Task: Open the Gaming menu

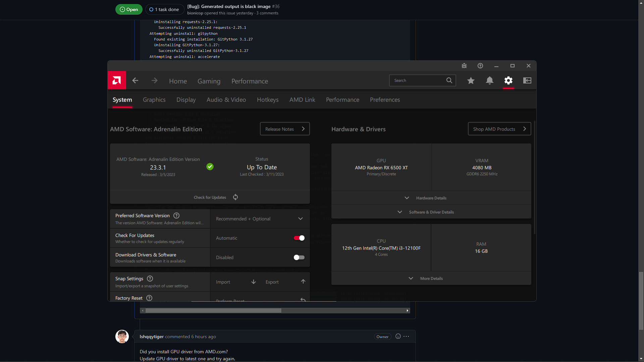Action: tap(209, 81)
